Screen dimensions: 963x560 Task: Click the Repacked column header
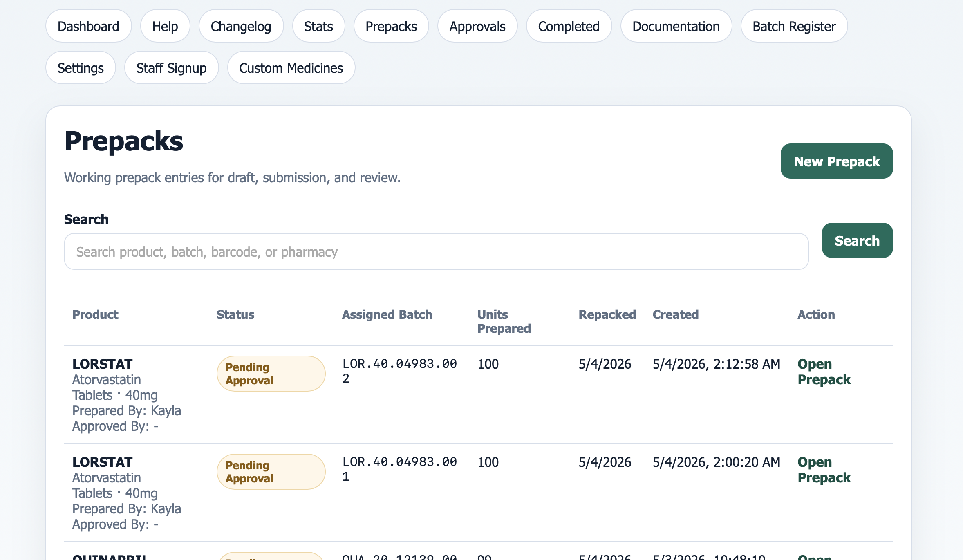(x=607, y=314)
